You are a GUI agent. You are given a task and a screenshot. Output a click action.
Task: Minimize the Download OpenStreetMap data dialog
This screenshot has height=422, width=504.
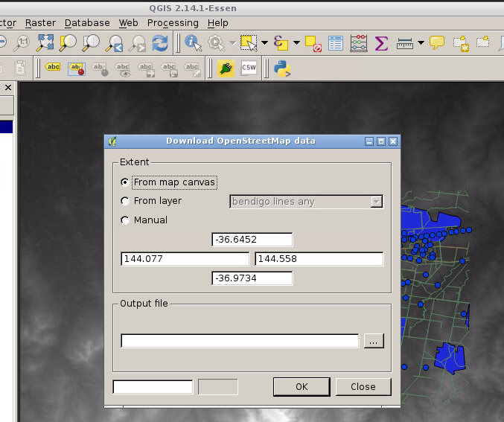pos(369,141)
